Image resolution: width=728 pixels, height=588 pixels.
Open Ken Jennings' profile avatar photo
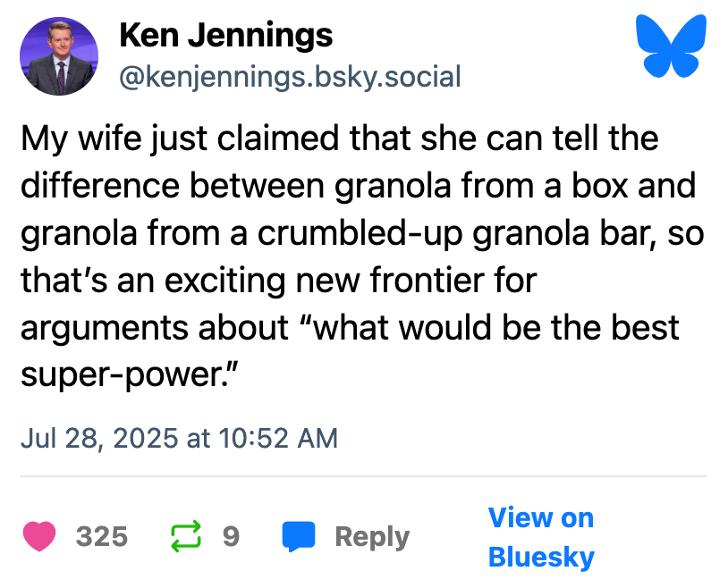(x=58, y=55)
